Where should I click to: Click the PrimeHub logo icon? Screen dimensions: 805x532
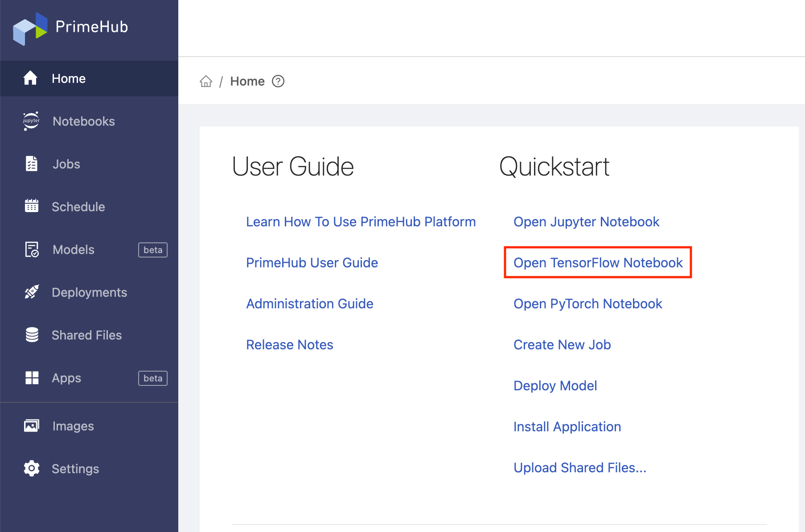click(x=30, y=28)
